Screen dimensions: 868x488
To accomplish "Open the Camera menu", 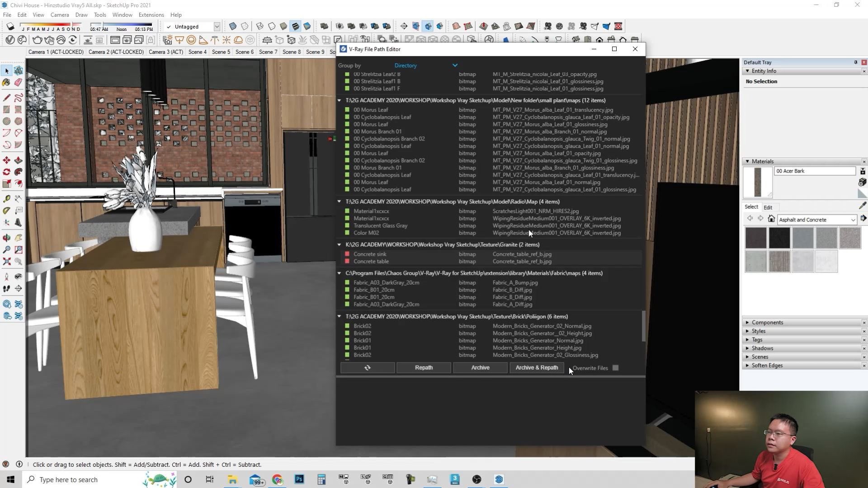I will click(60, 14).
